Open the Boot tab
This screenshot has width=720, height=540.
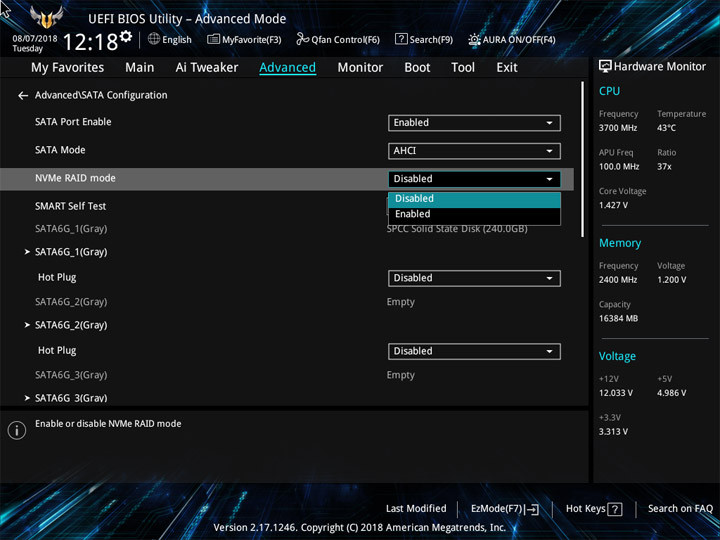coord(417,68)
